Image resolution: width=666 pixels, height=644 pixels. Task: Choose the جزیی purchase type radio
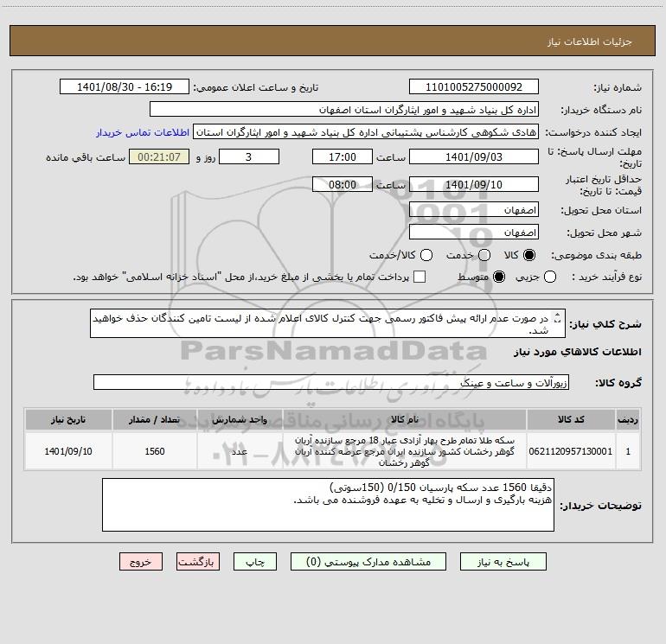click(550, 277)
